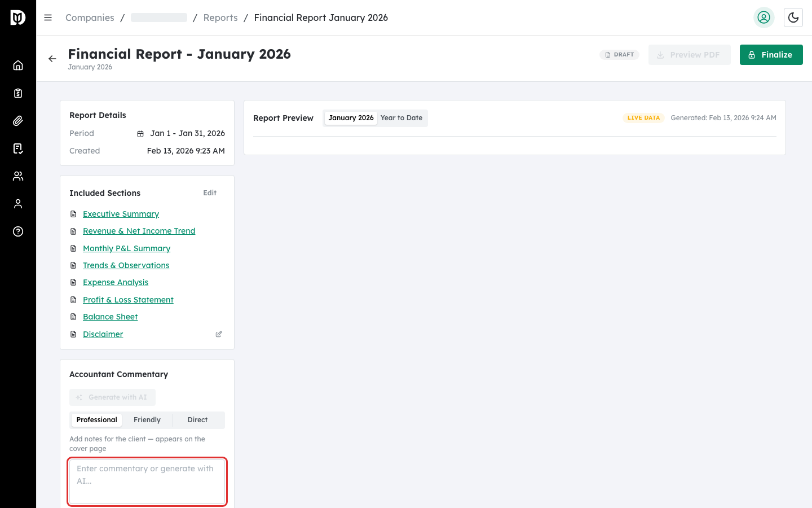
Task: Click the edit pencil icon next to Disclaimer
Action: coord(219,334)
